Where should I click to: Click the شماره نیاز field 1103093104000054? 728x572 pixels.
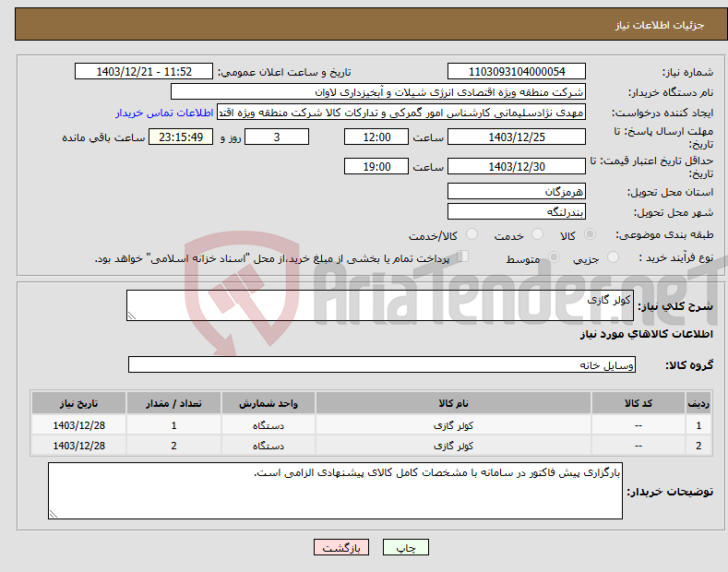click(x=517, y=72)
